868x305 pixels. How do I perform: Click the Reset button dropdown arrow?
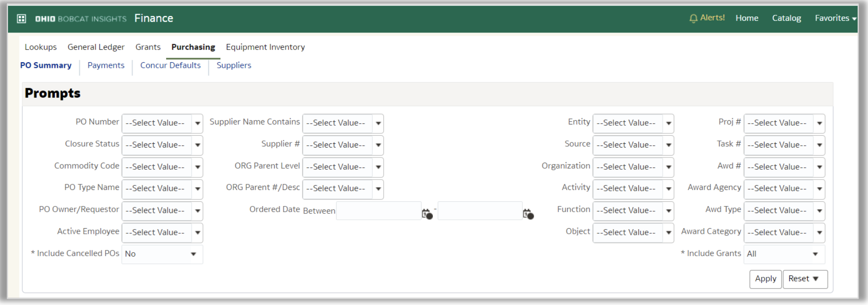click(816, 279)
